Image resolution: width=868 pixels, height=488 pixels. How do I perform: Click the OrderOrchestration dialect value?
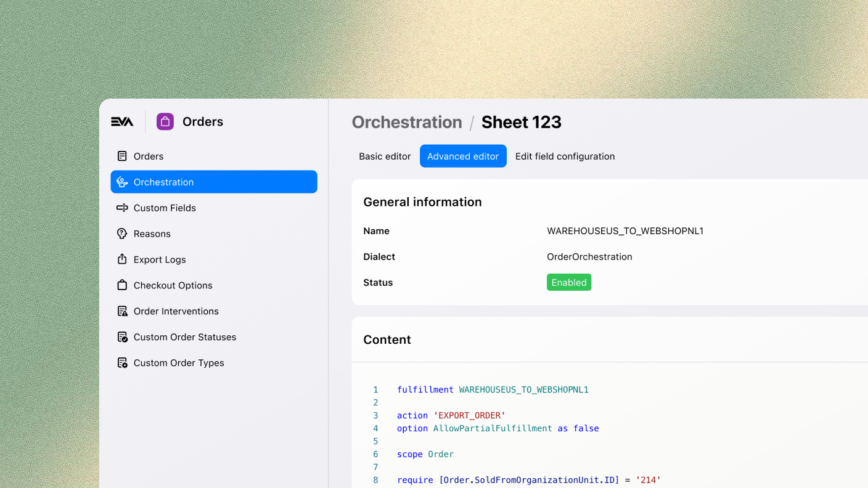click(589, 257)
